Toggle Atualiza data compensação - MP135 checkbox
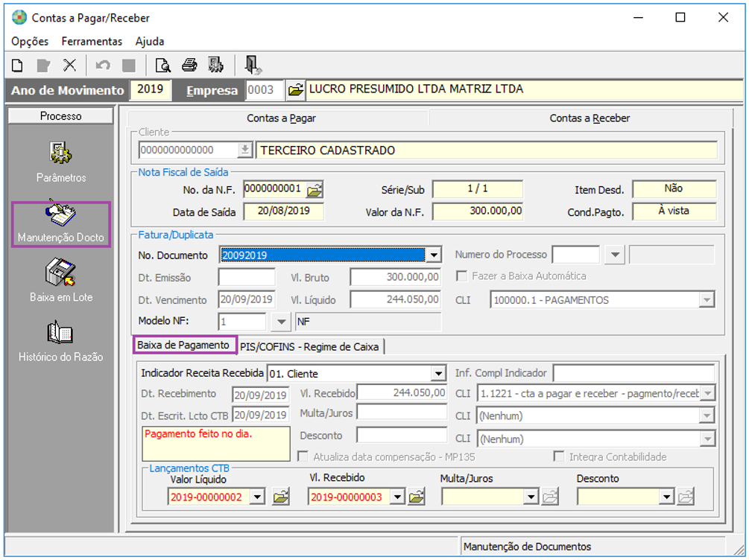The width and height of the screenshot is (749, 560). click(x=303, y=456)
